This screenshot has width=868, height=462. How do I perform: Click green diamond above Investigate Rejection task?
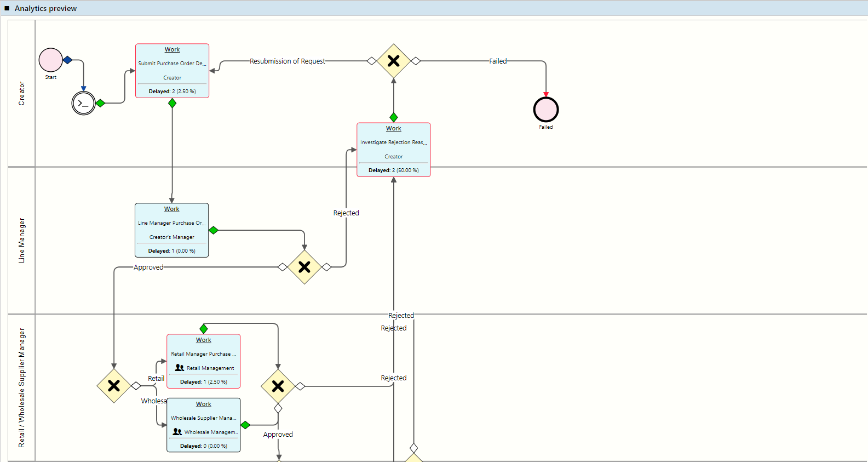tap(394, 117)
